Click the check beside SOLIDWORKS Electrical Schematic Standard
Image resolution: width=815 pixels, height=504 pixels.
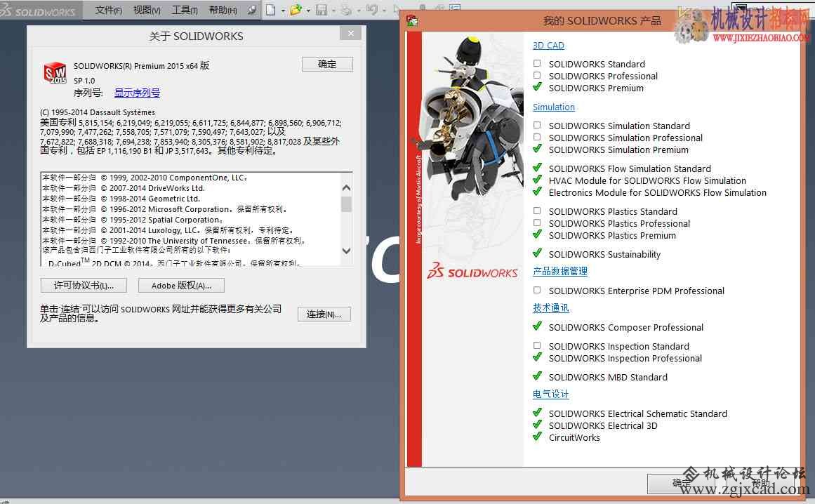pyautogui.click(x=538, y=413)
